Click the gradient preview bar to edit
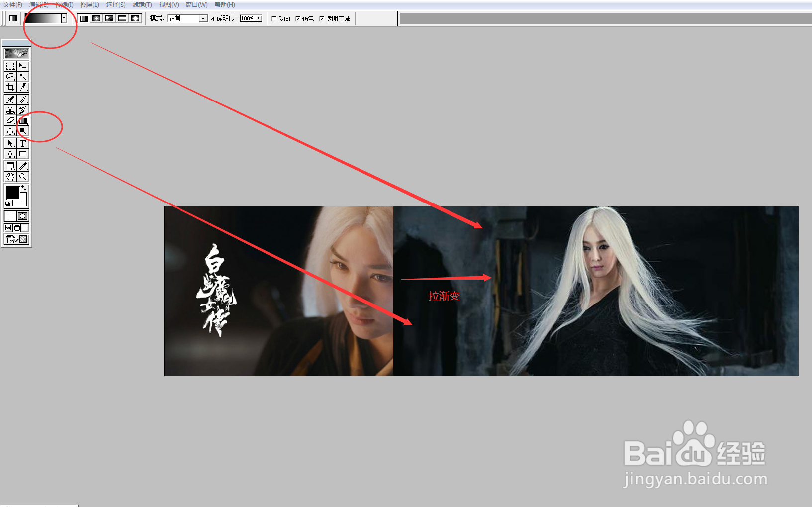 43,18
